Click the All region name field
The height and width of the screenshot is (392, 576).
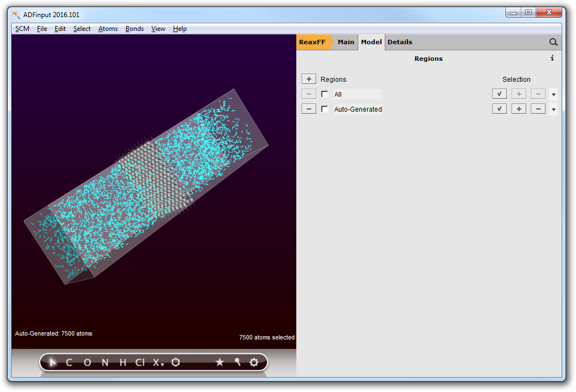[x=358, y=94]
